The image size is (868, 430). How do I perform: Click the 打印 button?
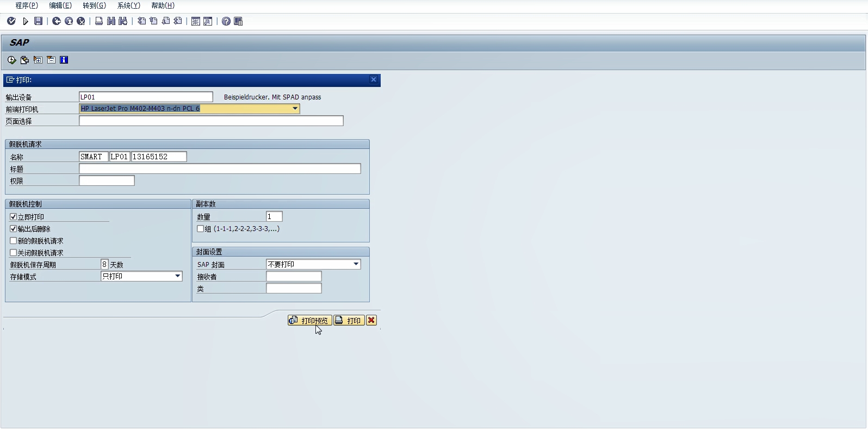349,320
